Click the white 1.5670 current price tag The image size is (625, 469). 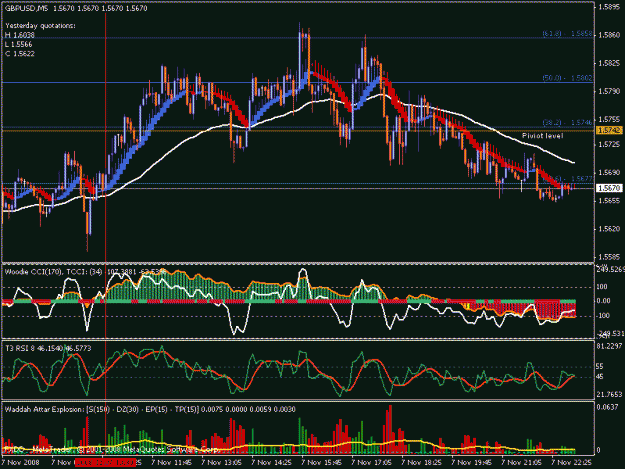tap(609, 188)
